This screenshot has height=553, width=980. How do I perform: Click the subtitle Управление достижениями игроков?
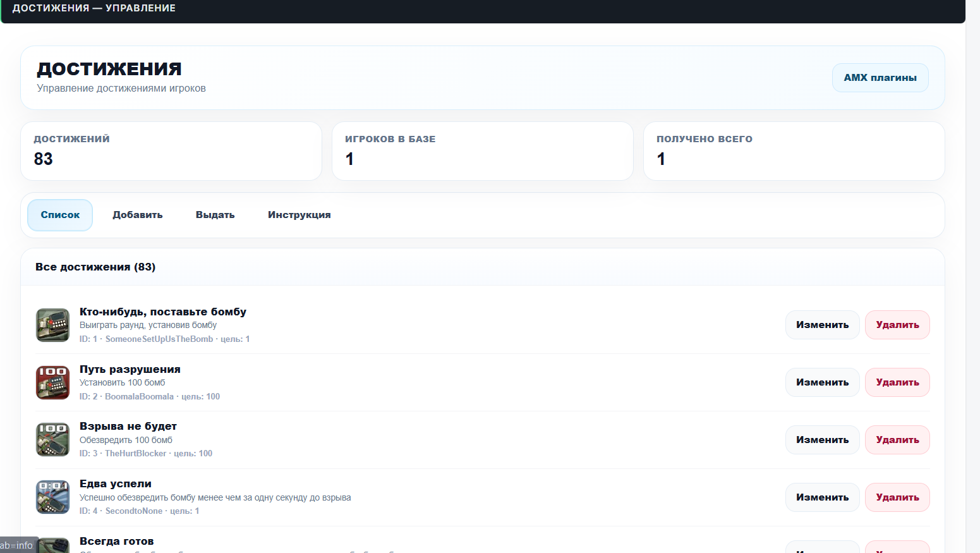tap(121, 88)
